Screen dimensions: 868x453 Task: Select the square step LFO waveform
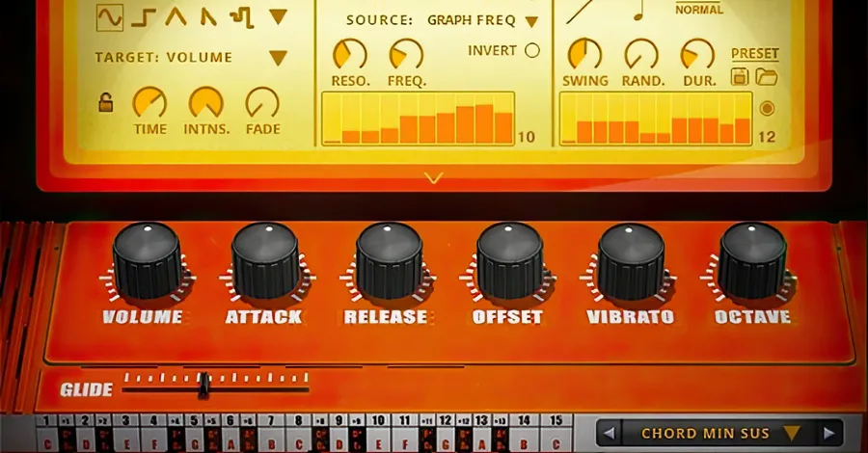coord(143,18)
